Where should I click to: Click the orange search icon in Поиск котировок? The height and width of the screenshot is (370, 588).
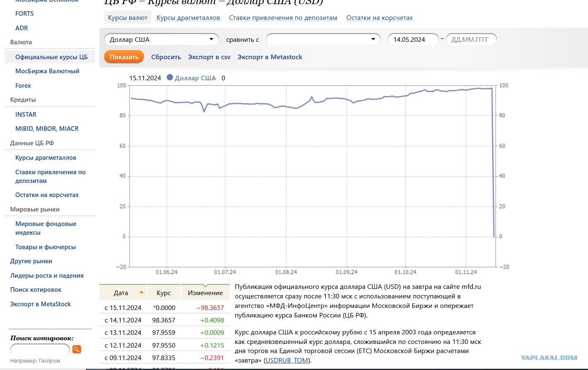[x=77, y=349]
